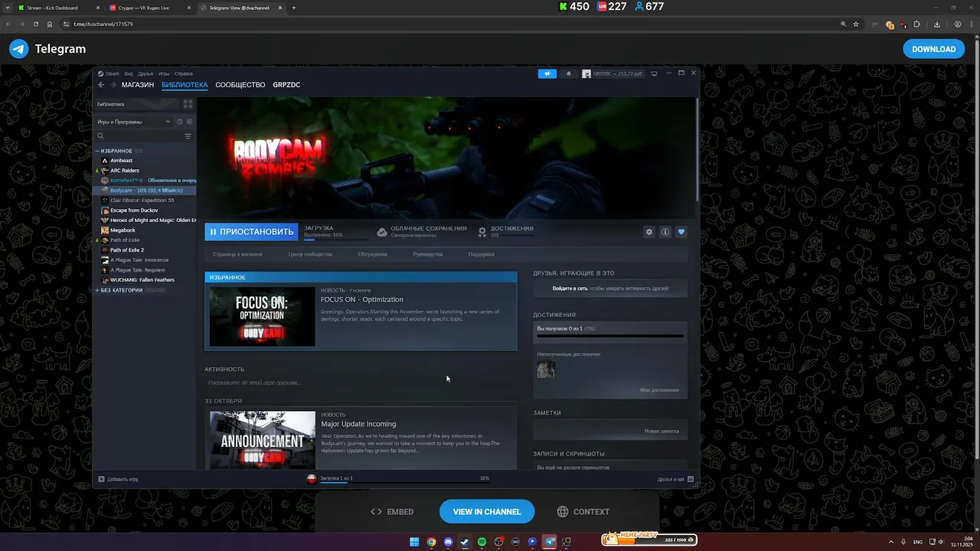Open Руководства link

pos(428,254)
